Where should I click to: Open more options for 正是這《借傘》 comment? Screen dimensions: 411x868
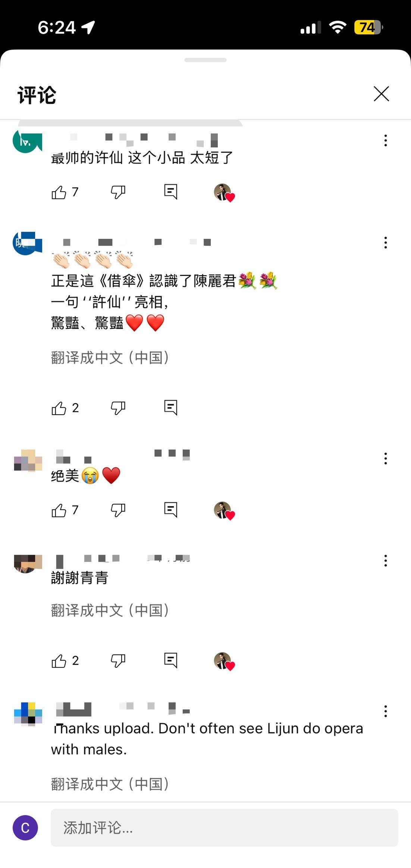coord(386,243)
